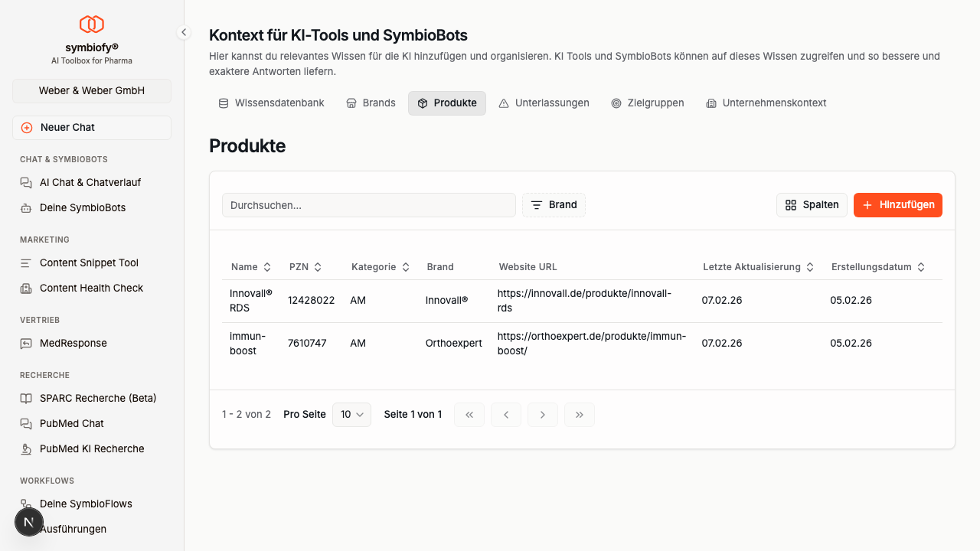Click the Durchsuchen search field
The width and height of the screenshot is (980, 551).
pos(368,205)
